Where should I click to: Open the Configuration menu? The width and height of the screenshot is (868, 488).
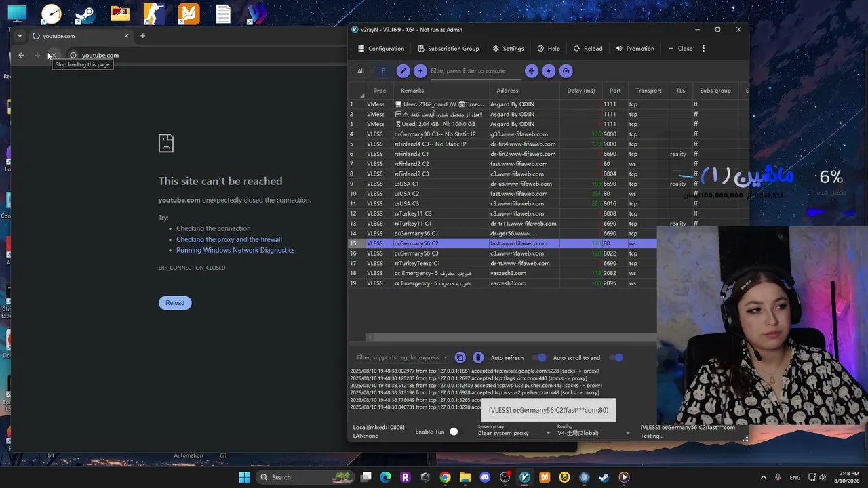[381, 49]
